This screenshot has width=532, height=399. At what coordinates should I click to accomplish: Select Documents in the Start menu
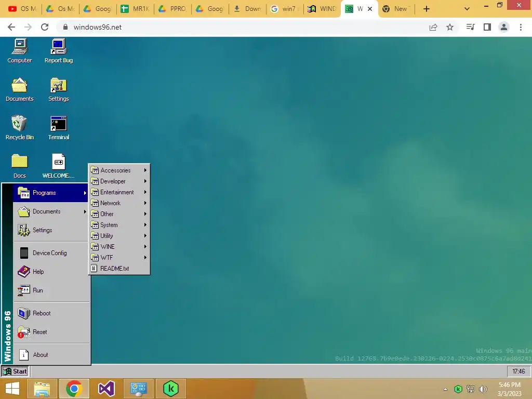(50, 211)
